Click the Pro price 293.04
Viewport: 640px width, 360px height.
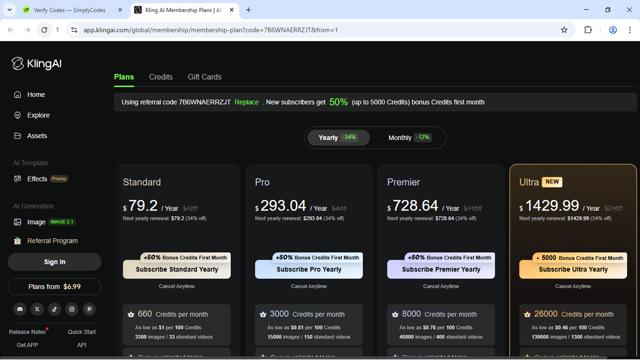point(283,206)
